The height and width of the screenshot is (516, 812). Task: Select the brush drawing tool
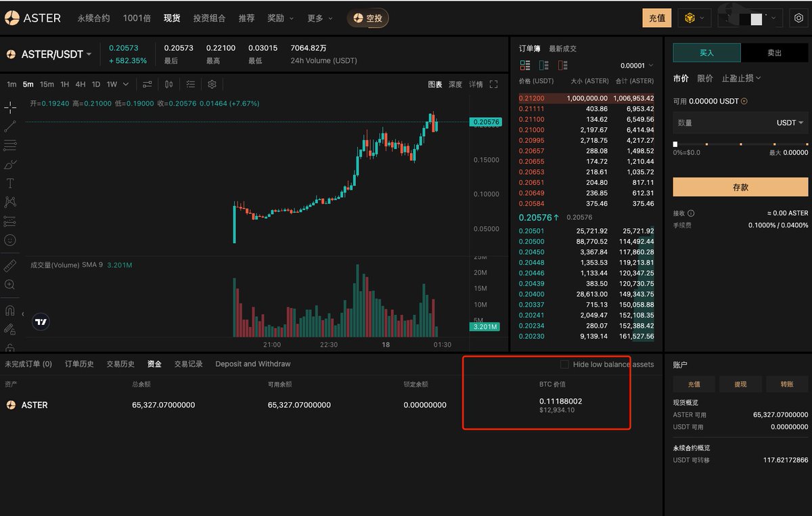tap(10, 164)
